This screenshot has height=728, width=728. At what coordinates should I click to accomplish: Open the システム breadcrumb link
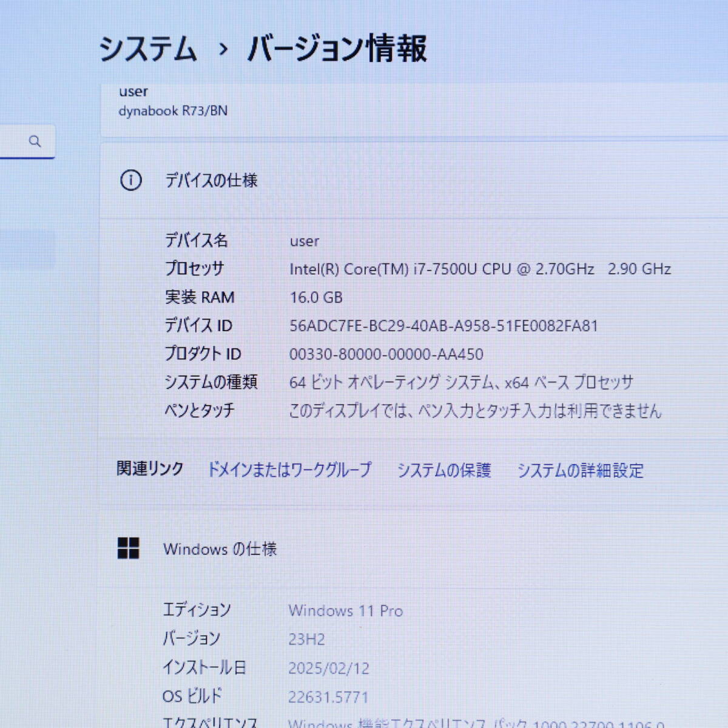148,49
